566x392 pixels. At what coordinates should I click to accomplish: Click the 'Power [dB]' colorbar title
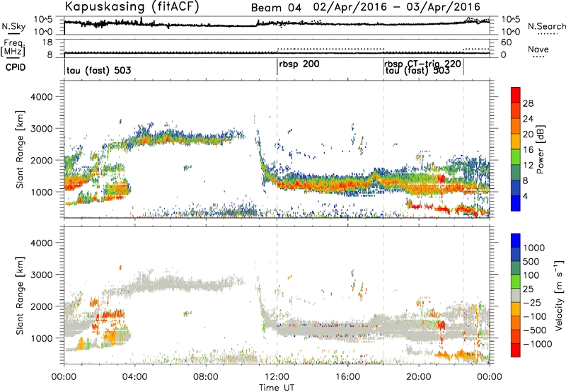coord(541,149)
